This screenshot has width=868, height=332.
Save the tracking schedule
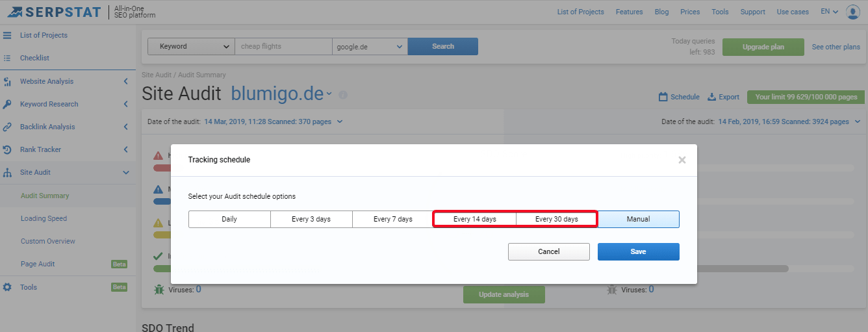(x=639, y=251)
